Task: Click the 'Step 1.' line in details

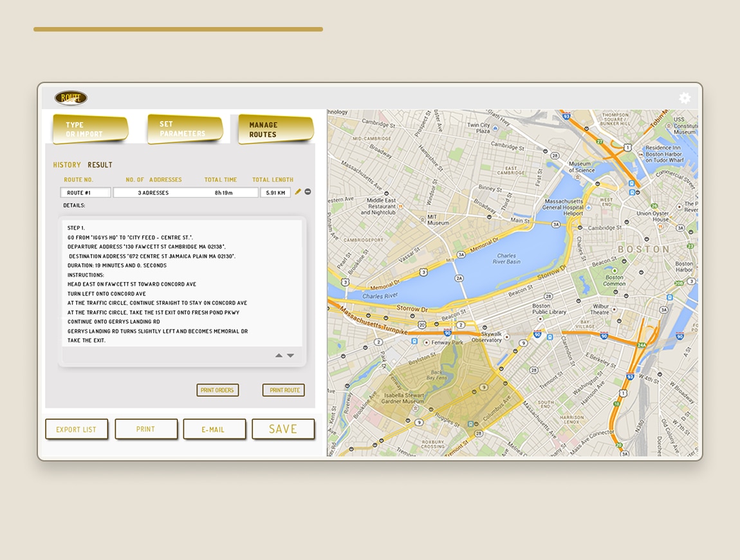Action: [x=76, y=228]
